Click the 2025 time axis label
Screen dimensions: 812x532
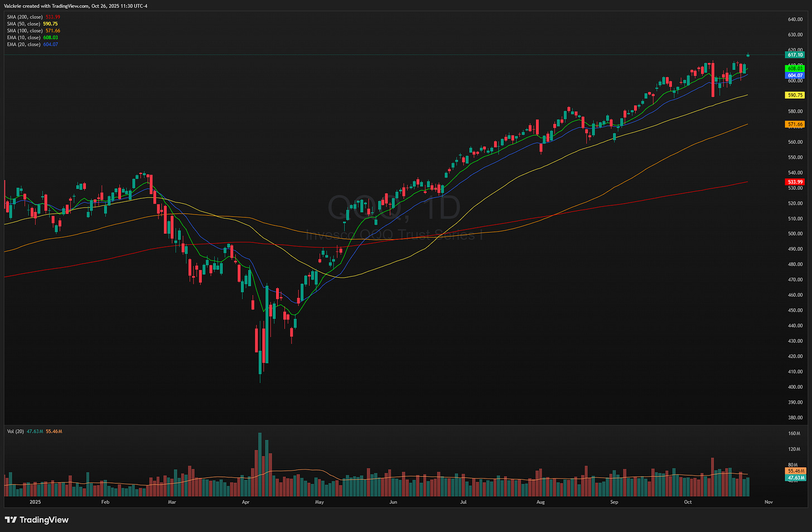point(35,502)
